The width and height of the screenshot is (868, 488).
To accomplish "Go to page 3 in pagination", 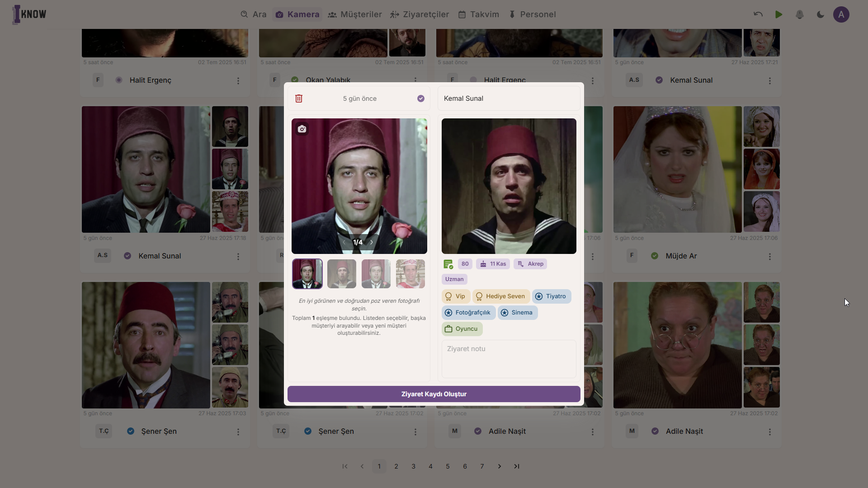I will 413,466.
